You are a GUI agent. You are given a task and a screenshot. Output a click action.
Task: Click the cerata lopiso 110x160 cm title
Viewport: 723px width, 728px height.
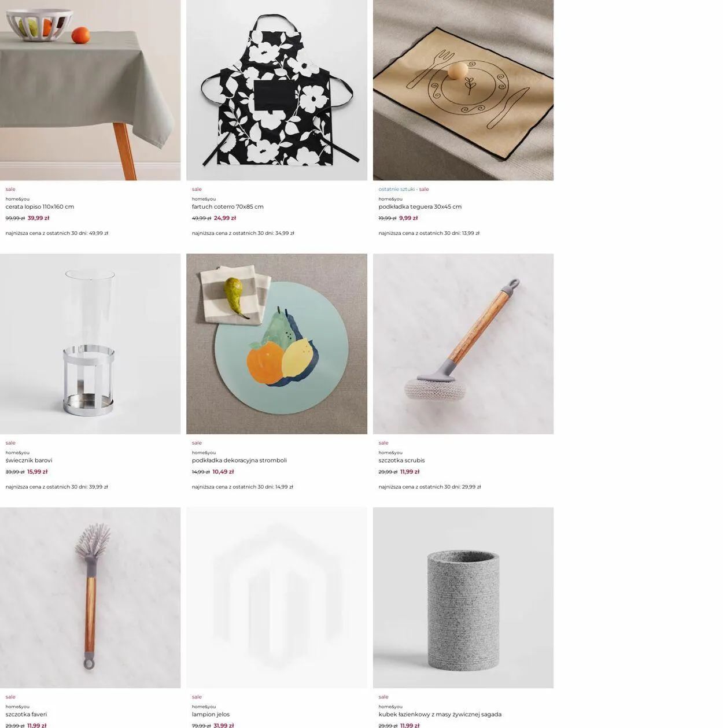click(40, 206)
